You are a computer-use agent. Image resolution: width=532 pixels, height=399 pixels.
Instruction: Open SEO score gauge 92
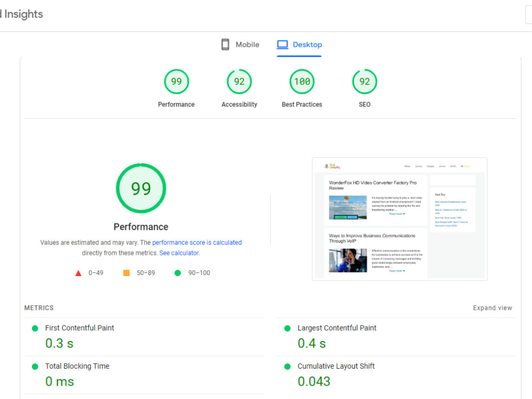(365, 81)
